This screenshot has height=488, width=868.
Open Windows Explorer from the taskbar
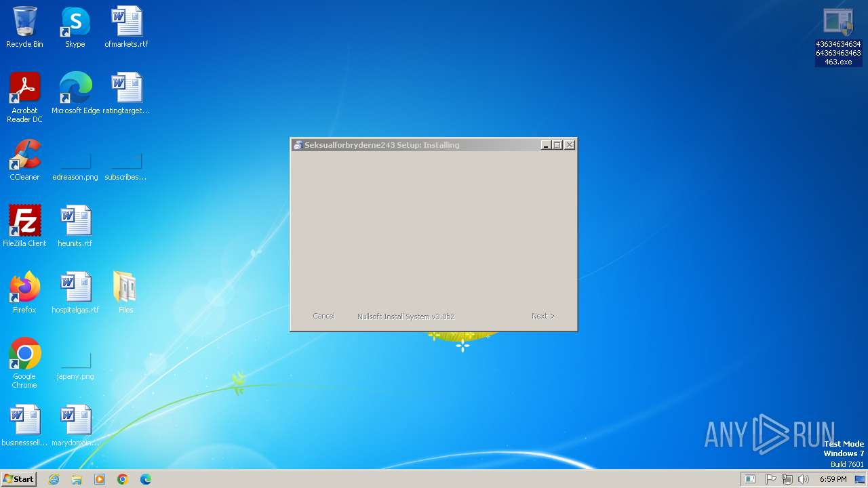coord(77,479)
